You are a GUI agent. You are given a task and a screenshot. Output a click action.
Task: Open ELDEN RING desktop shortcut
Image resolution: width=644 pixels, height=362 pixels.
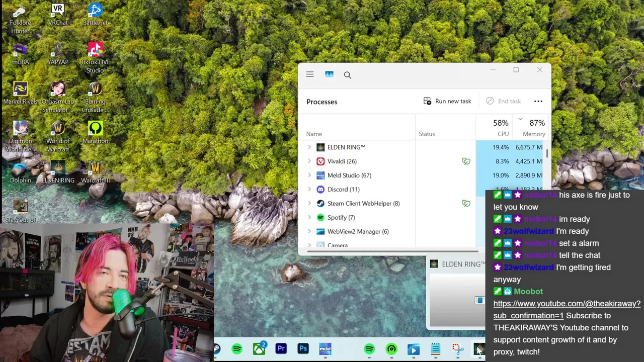[58, 172]
